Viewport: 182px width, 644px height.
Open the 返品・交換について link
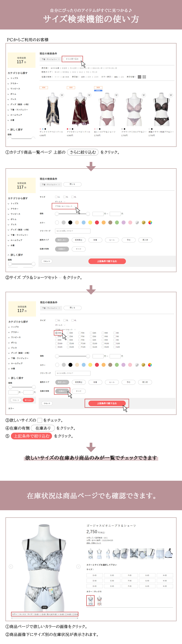click(94, 543)
